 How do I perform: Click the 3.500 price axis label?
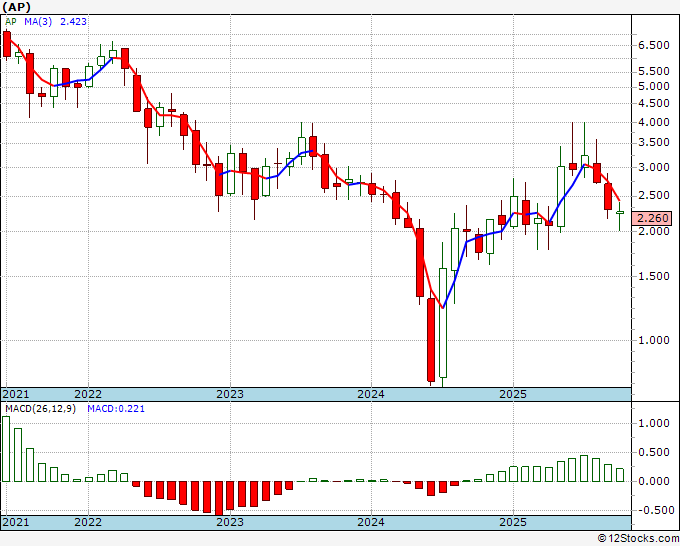coord(654,143)
